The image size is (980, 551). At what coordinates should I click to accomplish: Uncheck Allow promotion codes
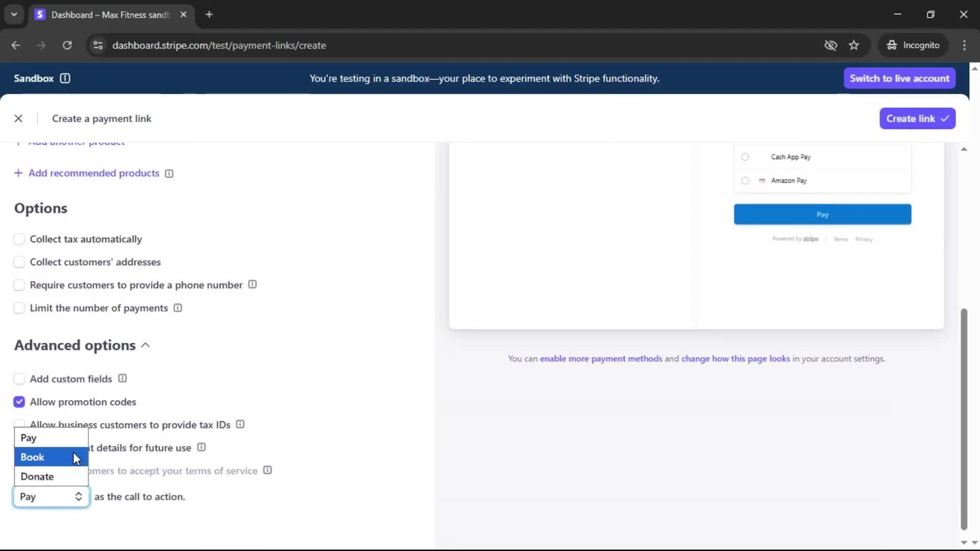(19, 402)
